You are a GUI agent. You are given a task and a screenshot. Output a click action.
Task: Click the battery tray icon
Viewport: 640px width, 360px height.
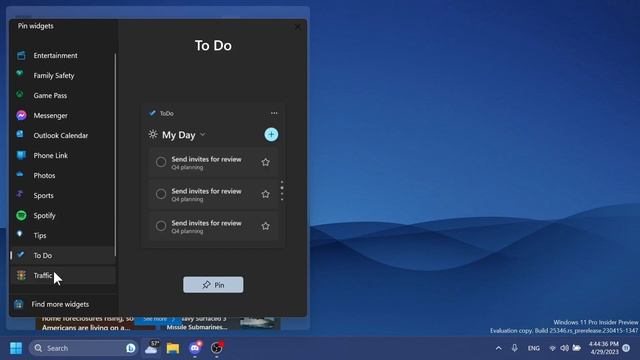click(x=576, y=348)
